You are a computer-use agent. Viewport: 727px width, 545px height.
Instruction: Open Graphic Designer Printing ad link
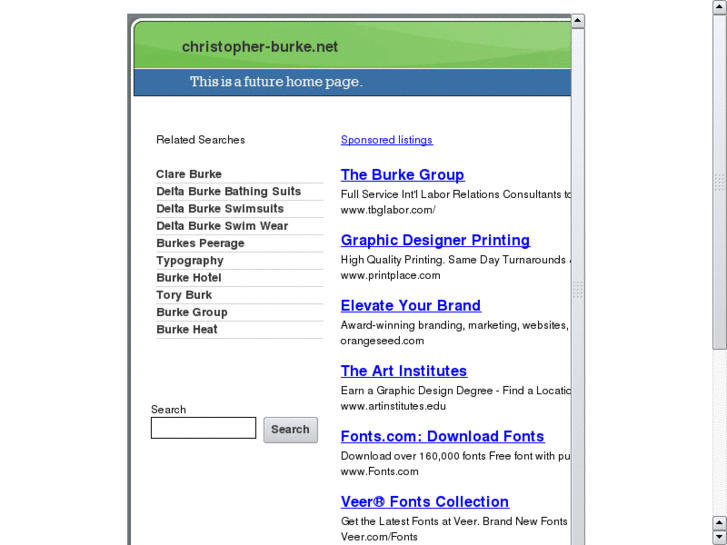435,240
